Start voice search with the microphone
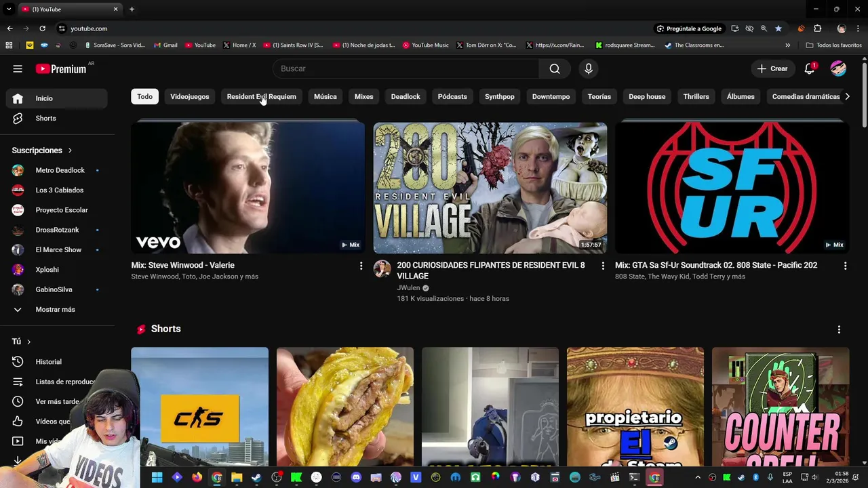Viewport: 868px width, 488px height. click(589, 68)
